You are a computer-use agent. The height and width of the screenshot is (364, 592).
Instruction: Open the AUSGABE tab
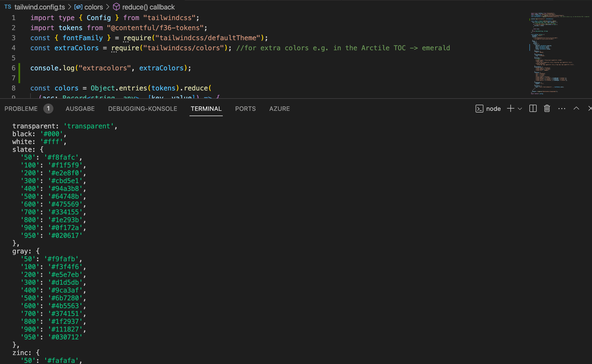tap(80, 109)
